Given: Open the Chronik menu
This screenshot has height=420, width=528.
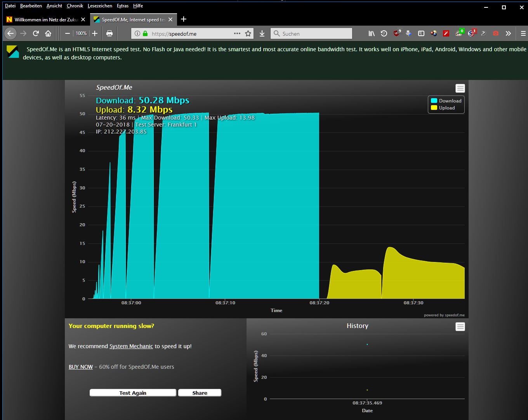Looking at the screenshot, I should tap(75, 6).
